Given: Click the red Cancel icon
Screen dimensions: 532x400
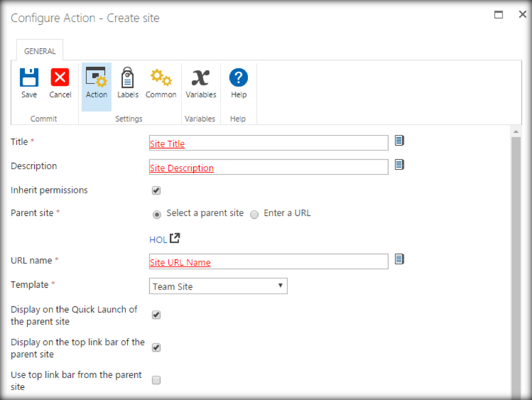Looking at the screenshot, I should pos(60,78).
